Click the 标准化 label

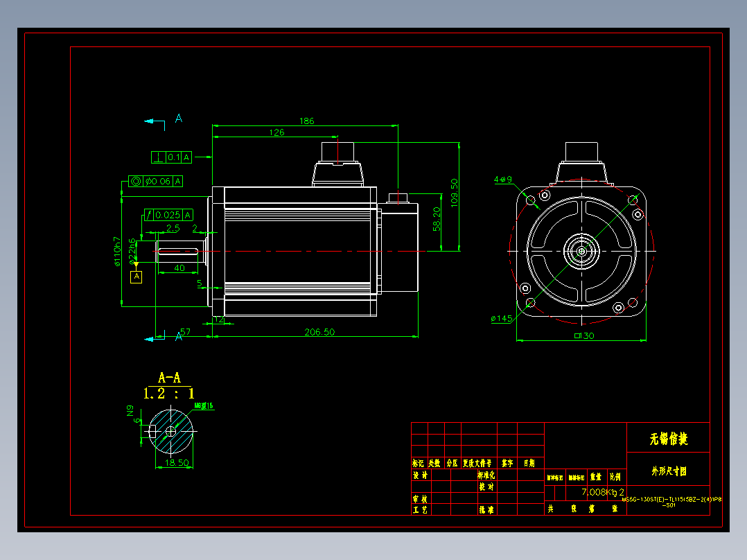pos(486,475)
